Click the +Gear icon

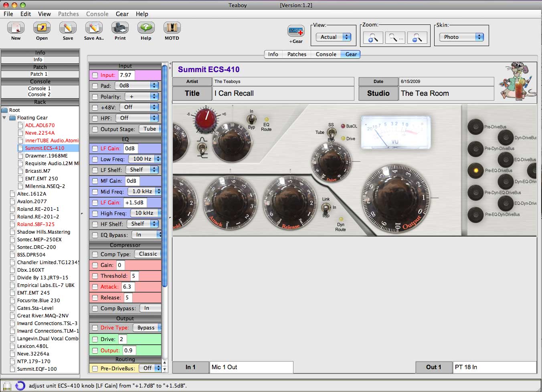pyautogui.click(x=296, y=31)
